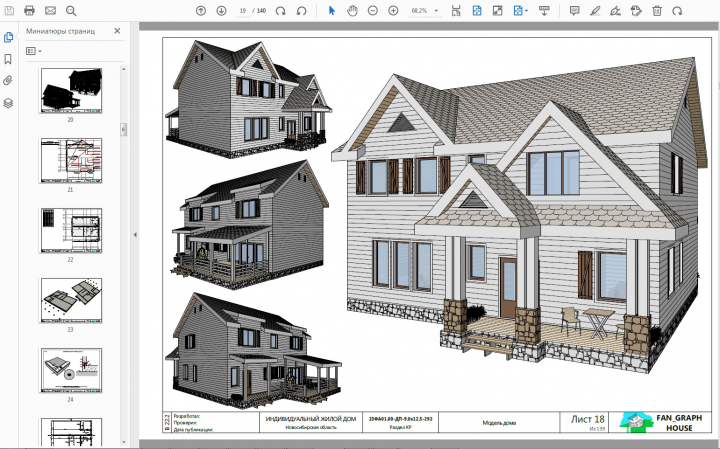This screenshot has height=449, width=720.
Task: Enable scrolling fit-width mode icon
Action: point(456,11)
